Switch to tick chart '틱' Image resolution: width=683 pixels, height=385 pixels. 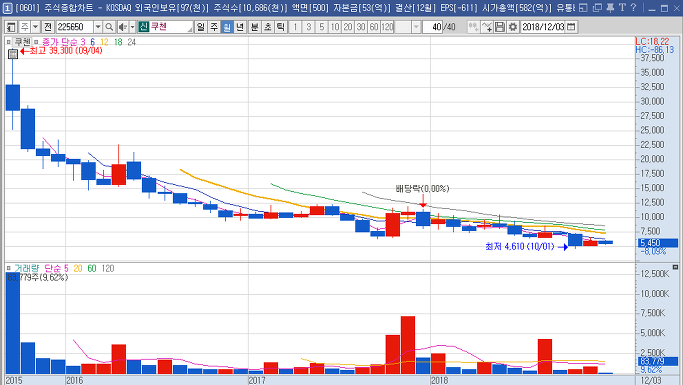[281, 27]
